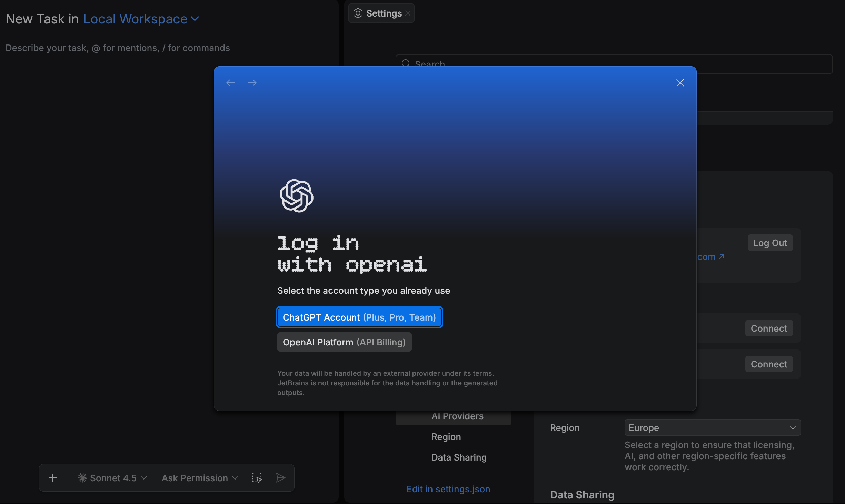Select the OpenAI Platform API Billing option

tap(344, 342)
